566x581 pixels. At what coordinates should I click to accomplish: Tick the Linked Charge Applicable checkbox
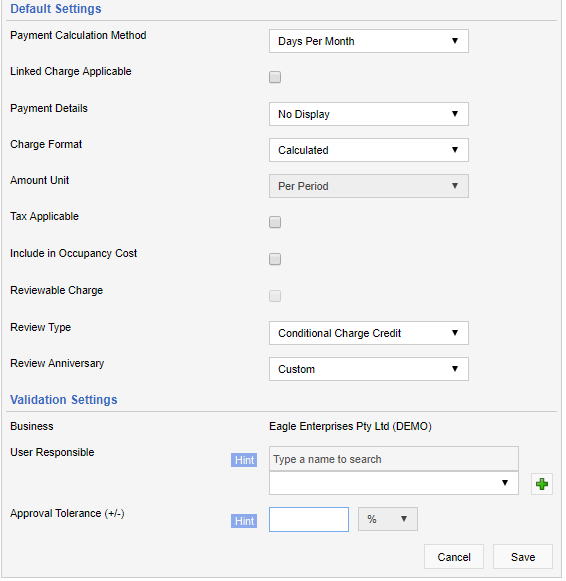(x=276, y=77)
